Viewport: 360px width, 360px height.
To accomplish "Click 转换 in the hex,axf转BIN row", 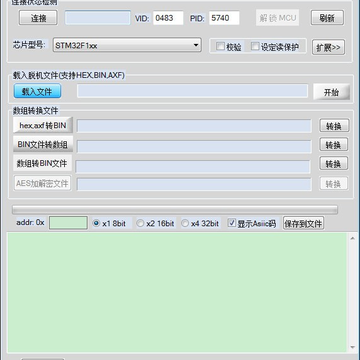I will coord(334,126).
